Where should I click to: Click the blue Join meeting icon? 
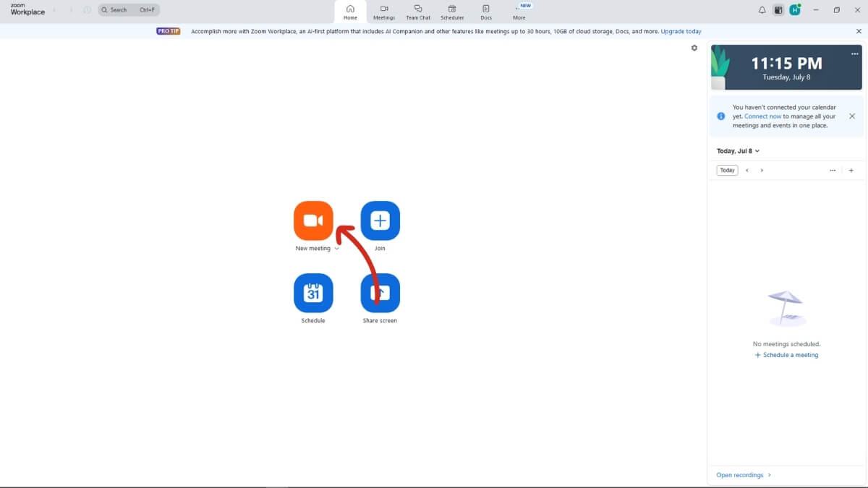380,221
